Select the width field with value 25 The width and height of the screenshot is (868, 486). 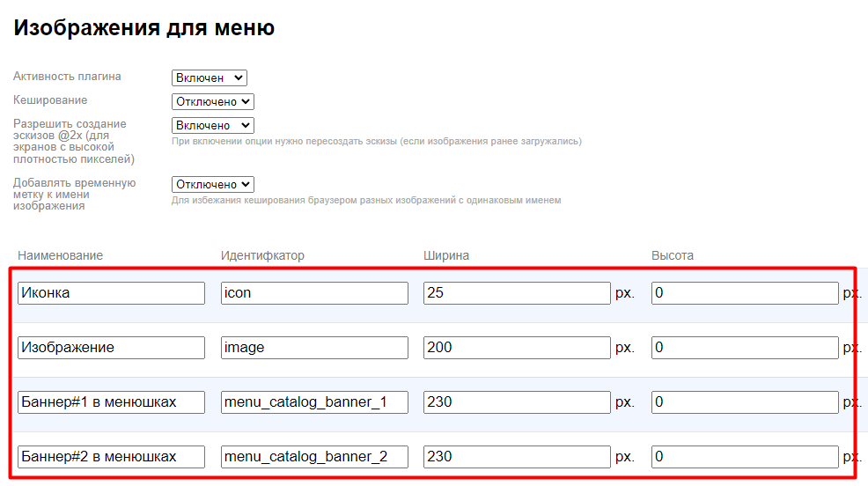click(517, 293)
